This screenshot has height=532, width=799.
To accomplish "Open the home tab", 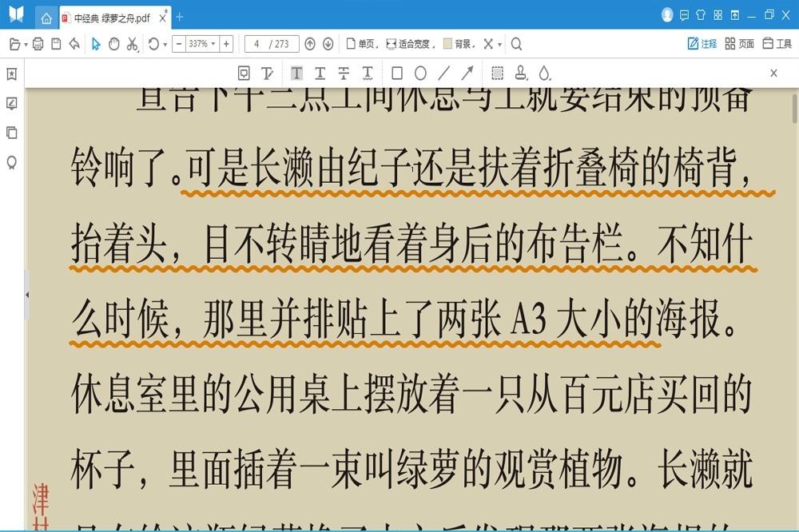I will tap(46, 18).
